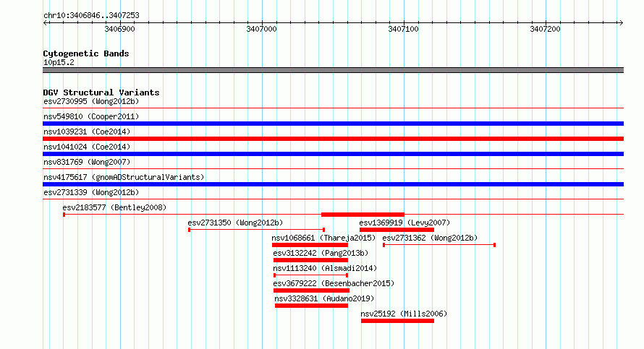
Task: Select the esv3132242 red bar
Action: (x=310, y=260)
